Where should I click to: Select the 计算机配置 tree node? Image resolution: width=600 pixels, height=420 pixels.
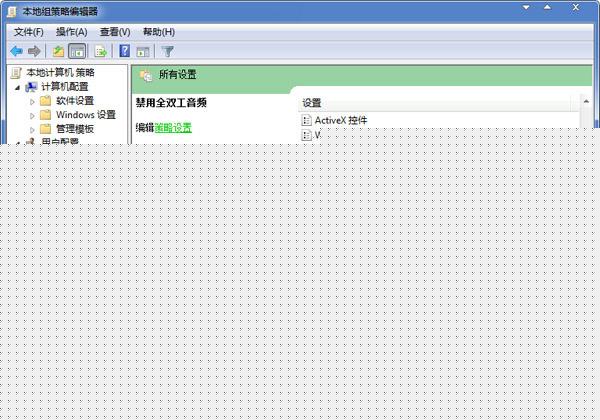pos(65,86)
